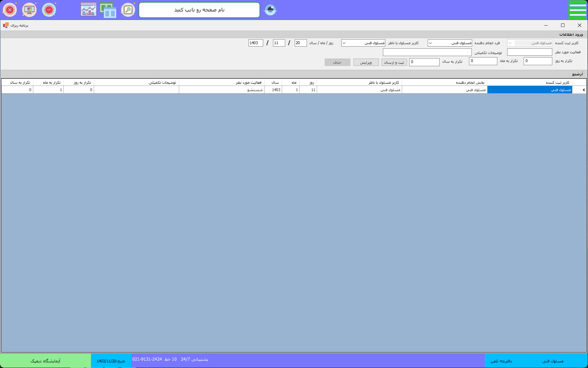Click the کاربر ثبت کننده column header
Image resolution: width=588 pixels, height=368 pixels.
557,82
